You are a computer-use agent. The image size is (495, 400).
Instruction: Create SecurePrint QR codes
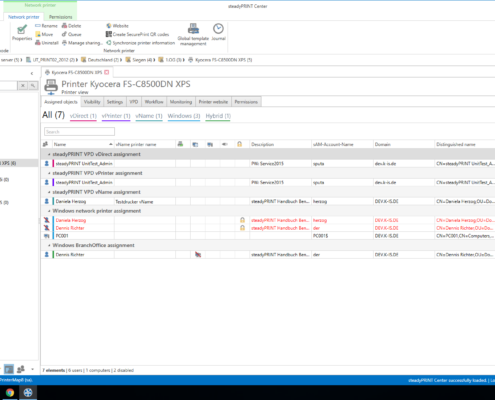pos(137,34)
